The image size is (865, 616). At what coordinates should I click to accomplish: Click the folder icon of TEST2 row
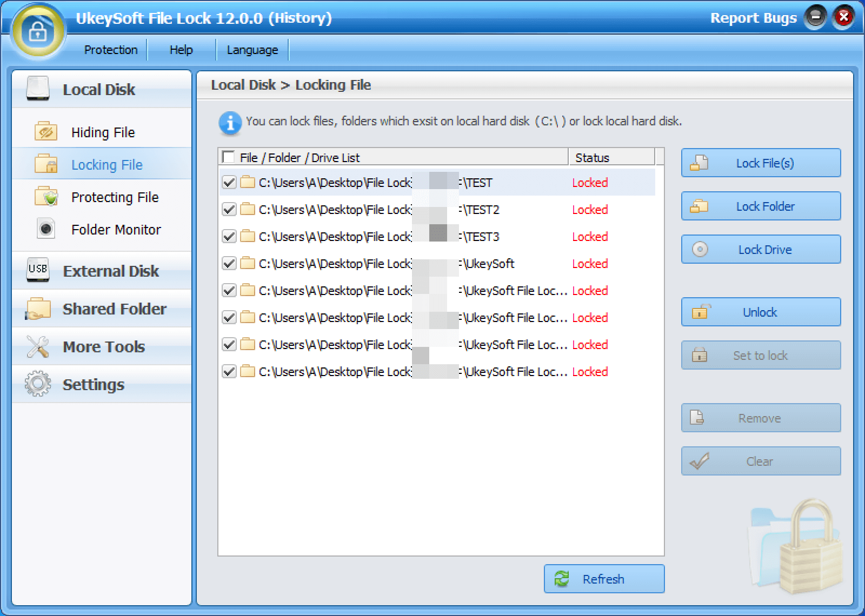pos(248,209)
